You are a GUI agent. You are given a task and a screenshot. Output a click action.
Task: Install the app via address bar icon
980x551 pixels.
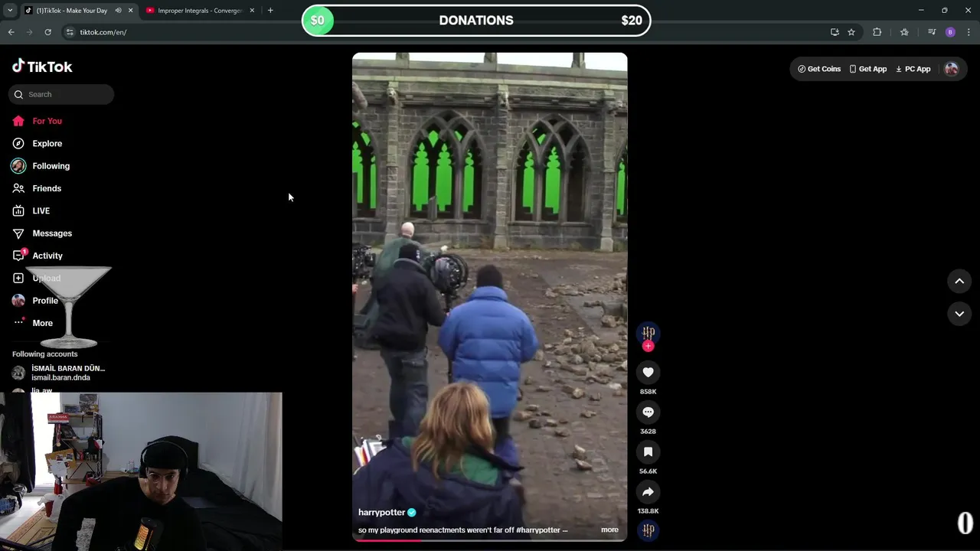coord(835,32)
